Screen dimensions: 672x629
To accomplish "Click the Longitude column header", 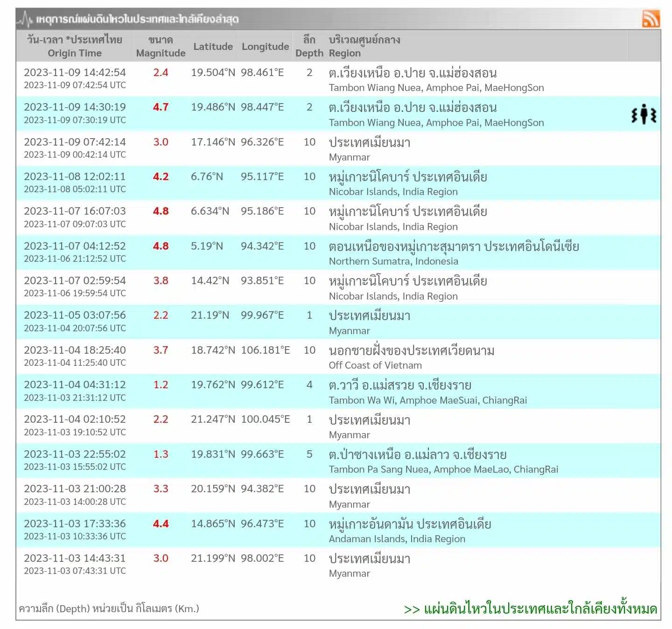I will click(x=265, y=47).
